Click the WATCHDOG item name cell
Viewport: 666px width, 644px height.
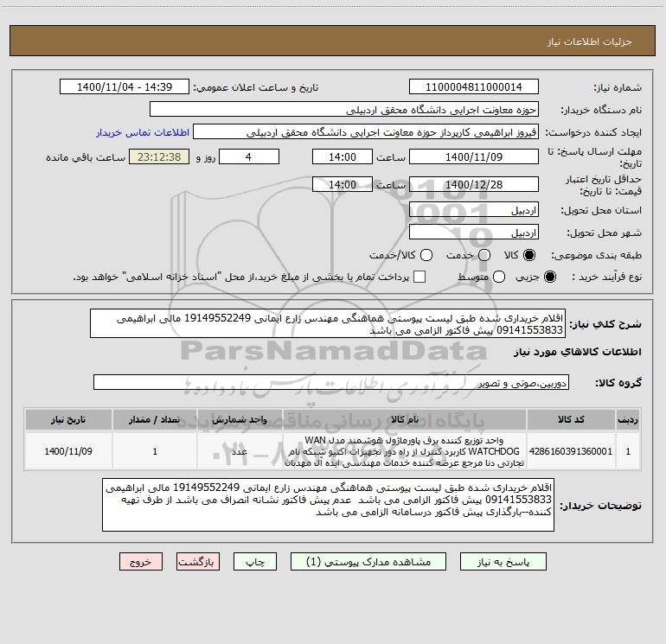(x=405, y=451)
